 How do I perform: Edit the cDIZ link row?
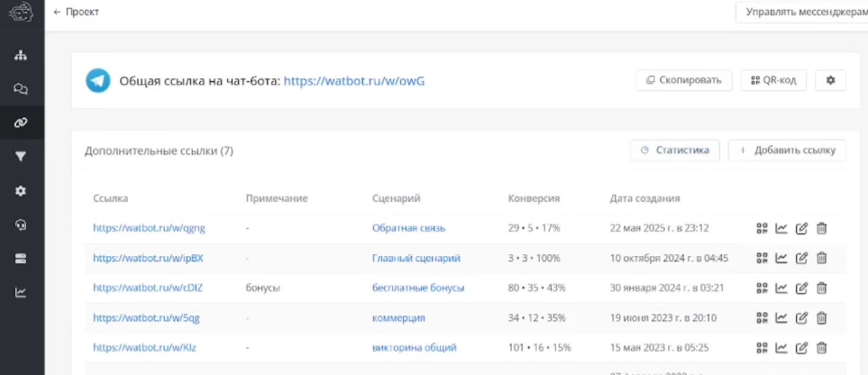(x=801, y=288)
